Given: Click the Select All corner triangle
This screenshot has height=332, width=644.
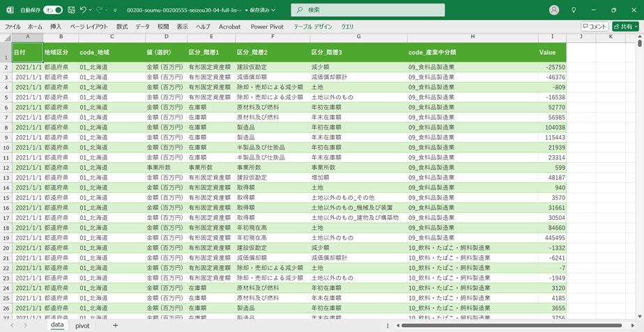Looking at the screenshot, I should [6, 37].
